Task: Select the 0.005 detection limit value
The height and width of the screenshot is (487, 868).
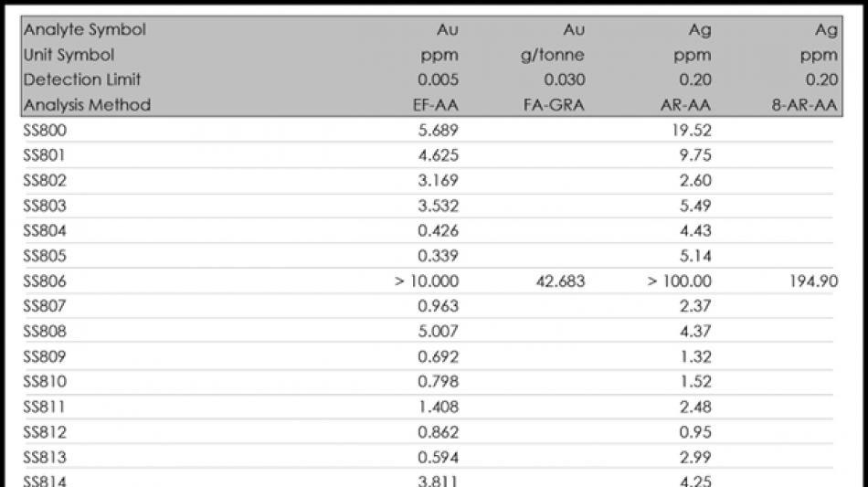Action: point(437,79)
